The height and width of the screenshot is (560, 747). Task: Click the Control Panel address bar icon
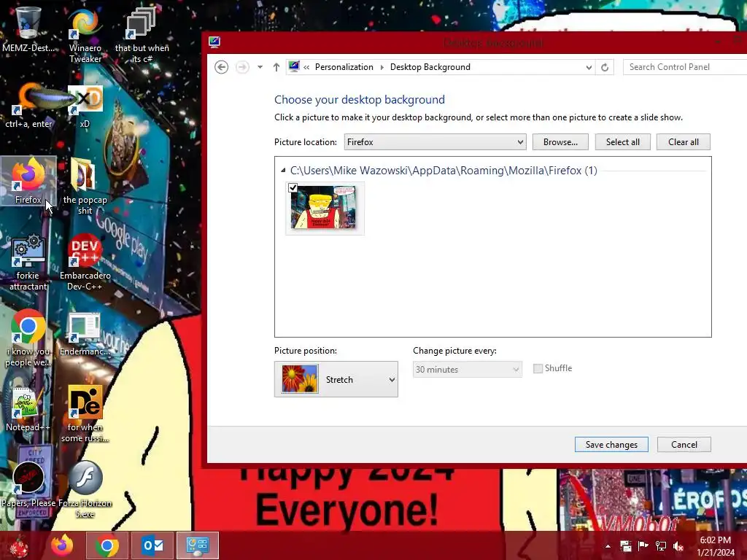294,66
